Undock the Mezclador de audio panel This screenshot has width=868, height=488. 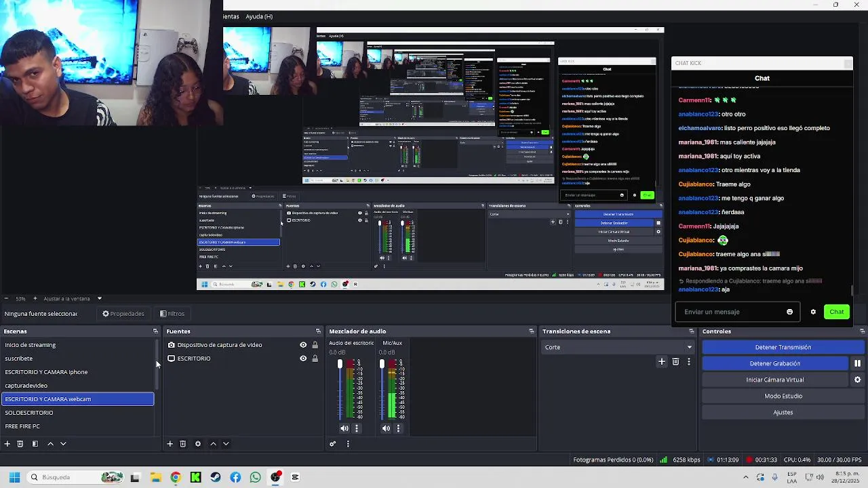click(532, 331)
